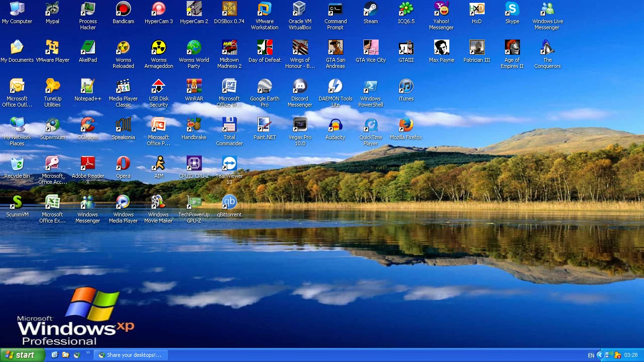
Task: Click the Worms Armageddon icon
Action: click(x=158, y=48)
